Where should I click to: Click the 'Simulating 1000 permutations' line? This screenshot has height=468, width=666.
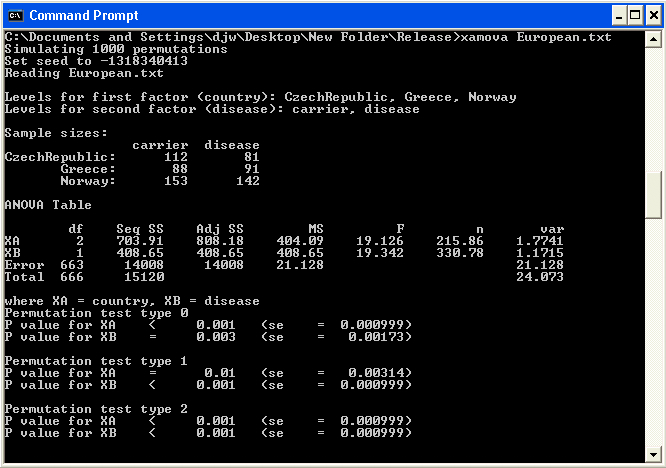(116, 49)
